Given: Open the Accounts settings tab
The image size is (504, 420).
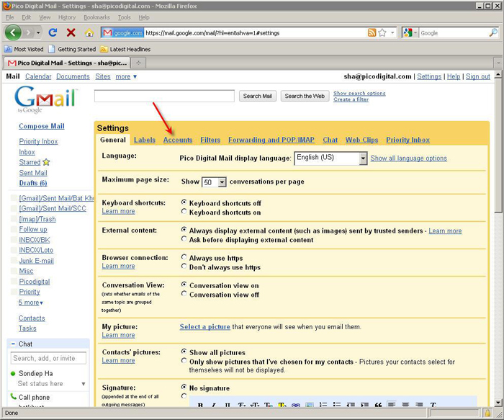Looking at the screenshot, I should tap(178, 140).
